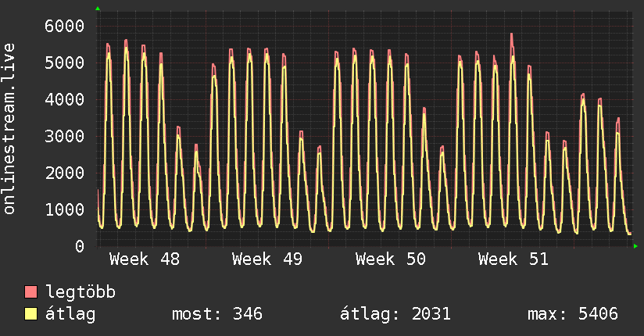
Task: Click the Week 50 axis label
Action: point(391,259)
